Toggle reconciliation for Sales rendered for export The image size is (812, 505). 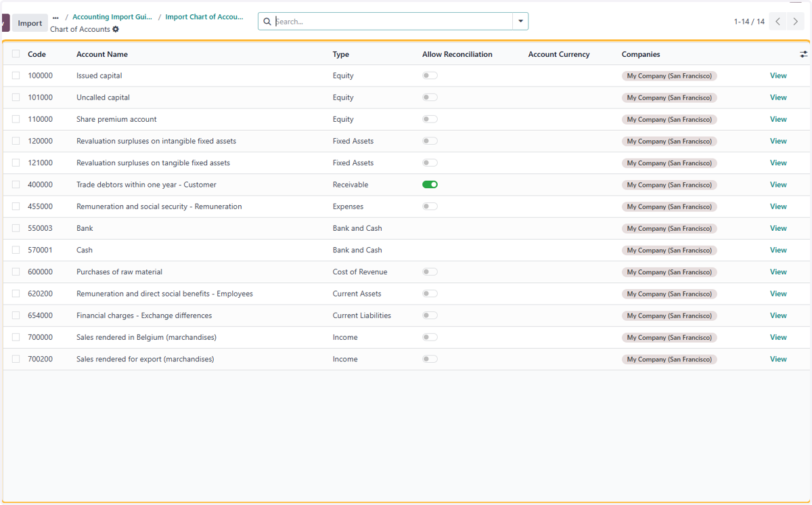click(x=430, y=359)
